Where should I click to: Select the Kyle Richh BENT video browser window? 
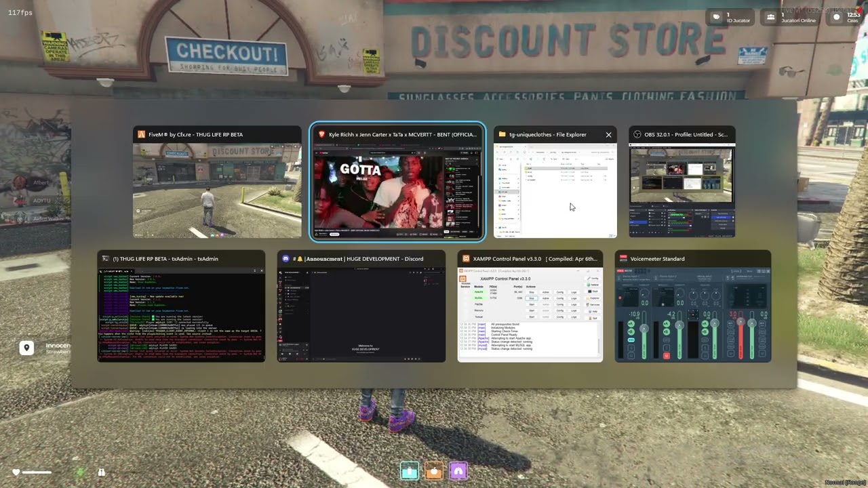[x=397, y=182]
